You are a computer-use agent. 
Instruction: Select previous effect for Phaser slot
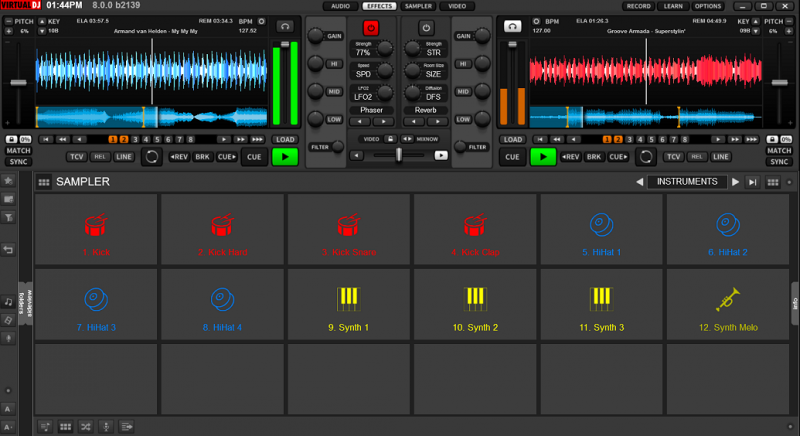(360, 122)
